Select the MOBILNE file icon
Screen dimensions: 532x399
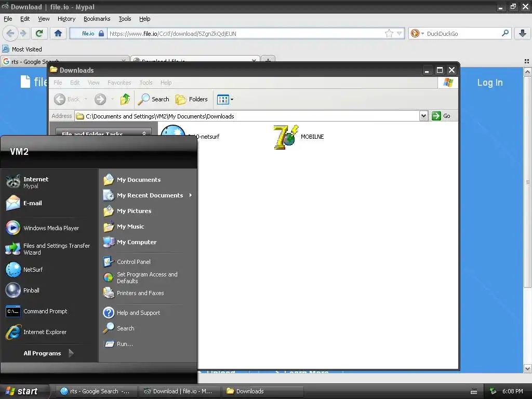286,137
